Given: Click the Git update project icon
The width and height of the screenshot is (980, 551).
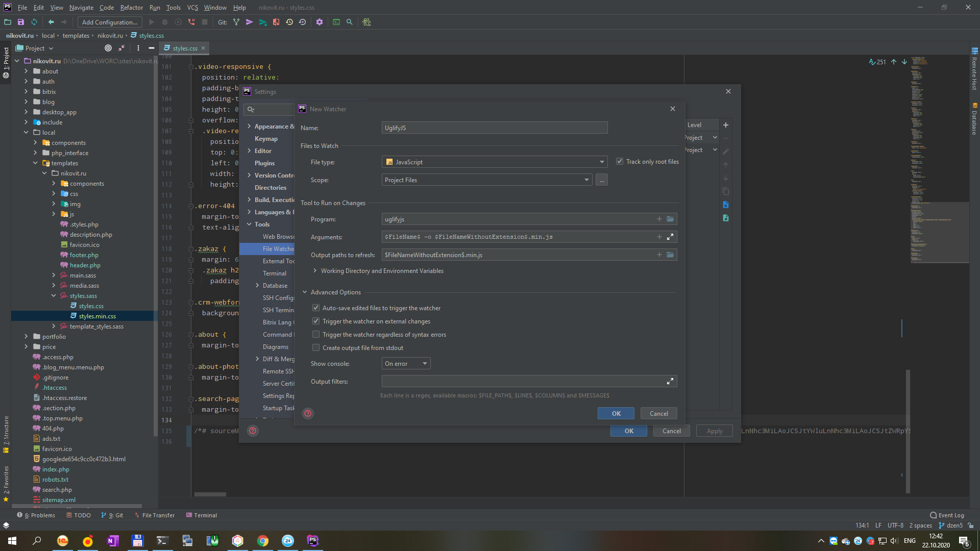Looking at the screenshot, I should click(236, 22).
